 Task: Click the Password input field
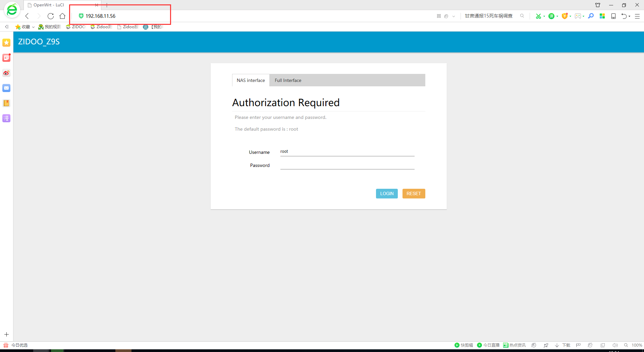tap(347, 165)
